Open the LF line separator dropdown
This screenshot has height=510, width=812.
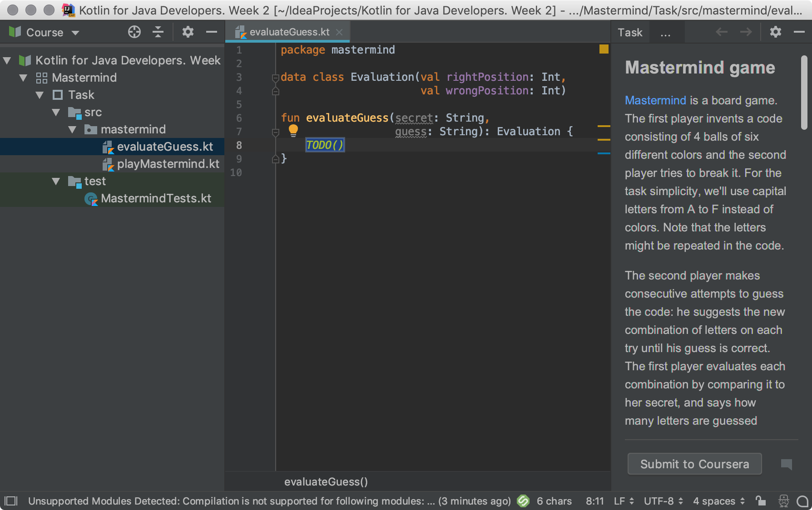624,501
